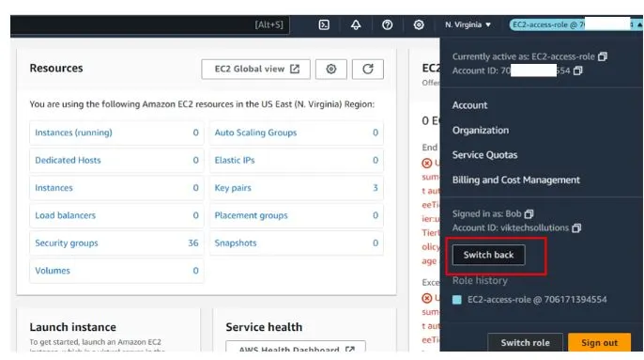Copy the signed-in user Bob icon

click(x=529, y=213)
